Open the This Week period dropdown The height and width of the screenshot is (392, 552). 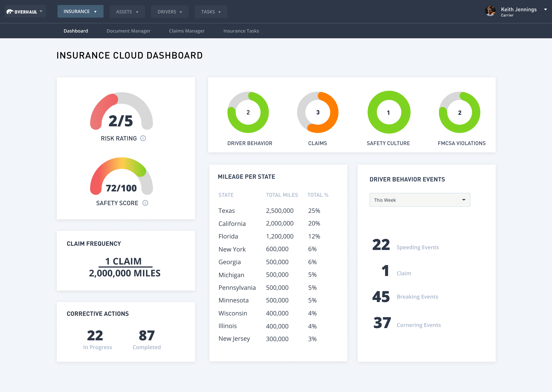(x=420, y=200)
